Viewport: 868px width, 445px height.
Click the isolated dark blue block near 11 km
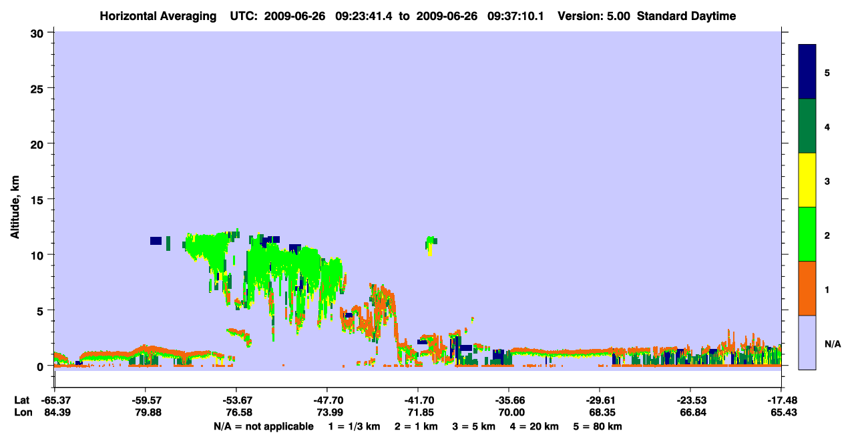pos(156,241)
